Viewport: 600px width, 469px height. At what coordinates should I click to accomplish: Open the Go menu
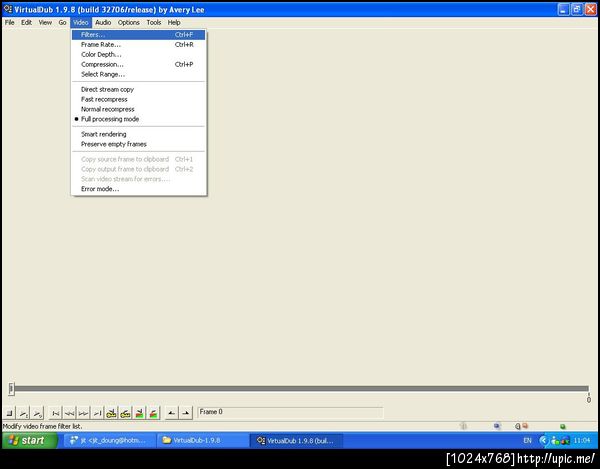pos(62,23)
